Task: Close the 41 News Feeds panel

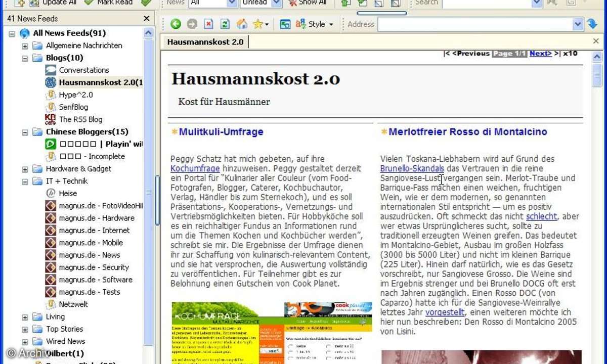Action: [x=147, y=19]
